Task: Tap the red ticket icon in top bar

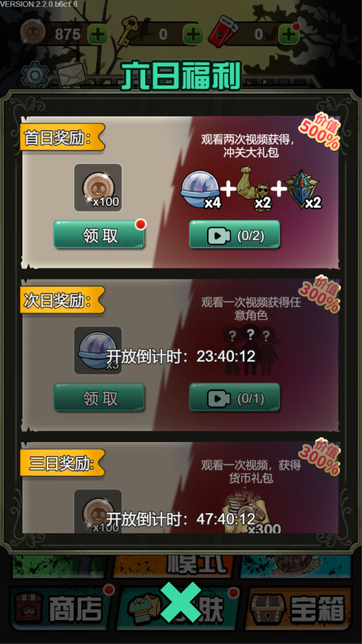Action: pyautogui.click(x=221, y=32)
